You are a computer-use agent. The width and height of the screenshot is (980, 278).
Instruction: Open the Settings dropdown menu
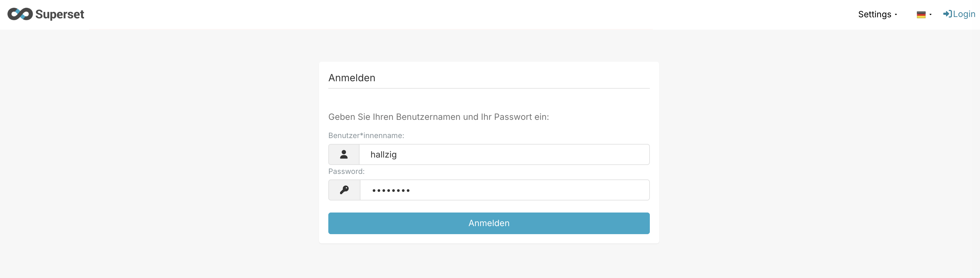click(878, 14)
